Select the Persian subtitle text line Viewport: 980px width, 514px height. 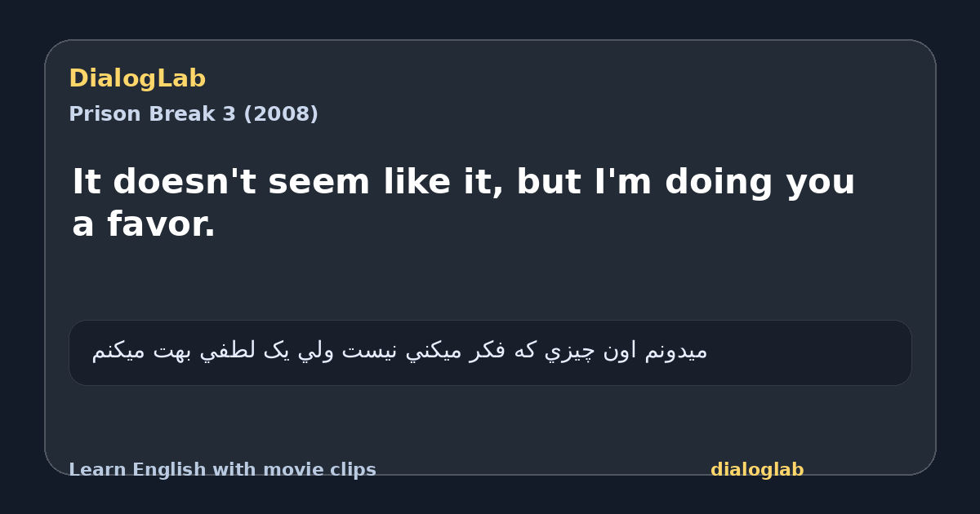click(399, 351)
